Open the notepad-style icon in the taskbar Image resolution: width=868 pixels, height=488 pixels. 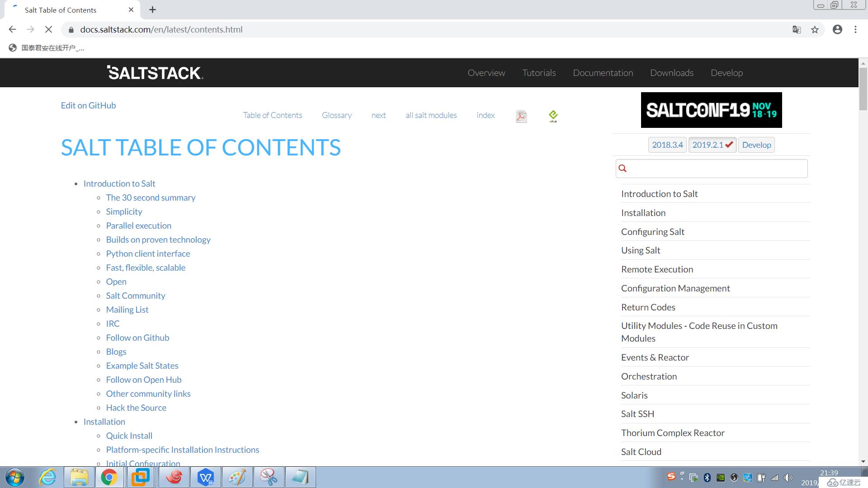301,477
